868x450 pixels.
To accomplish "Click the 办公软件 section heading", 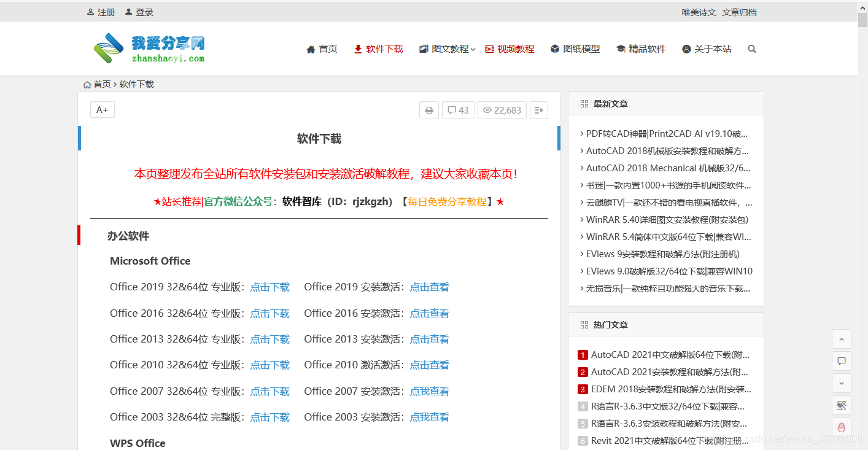I will pyautogui.click(x=128, y=236).
